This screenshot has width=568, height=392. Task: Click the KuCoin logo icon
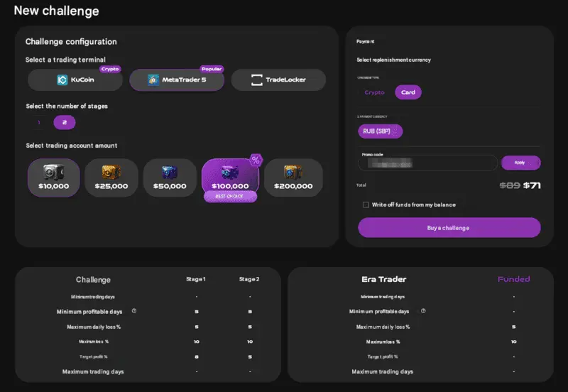pos(62,80)
